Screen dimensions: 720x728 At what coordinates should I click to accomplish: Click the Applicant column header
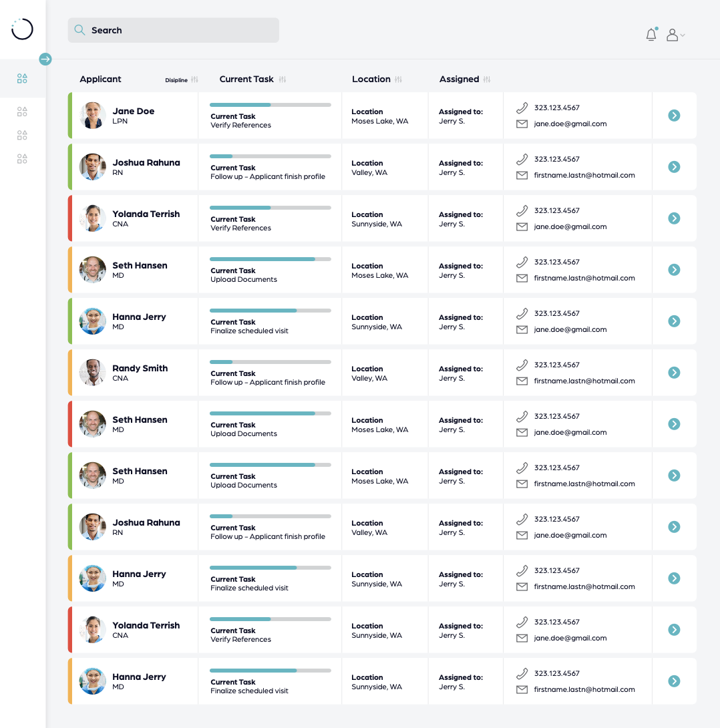coord(100,79)
